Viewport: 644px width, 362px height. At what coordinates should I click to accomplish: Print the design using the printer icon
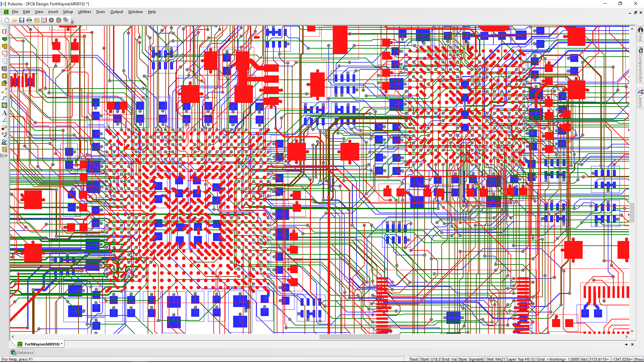tap(29, 20)
